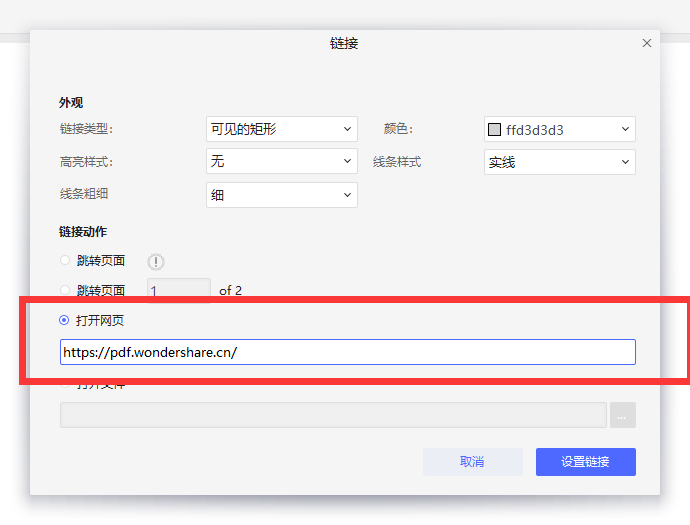Screen dimensions: 690x525
Task: Click the page number field before 'of 2'
Action: tap(179, 288)
